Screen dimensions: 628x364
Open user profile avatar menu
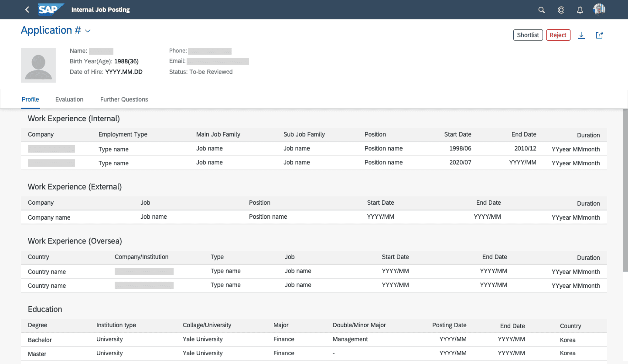tap(599, 9)
